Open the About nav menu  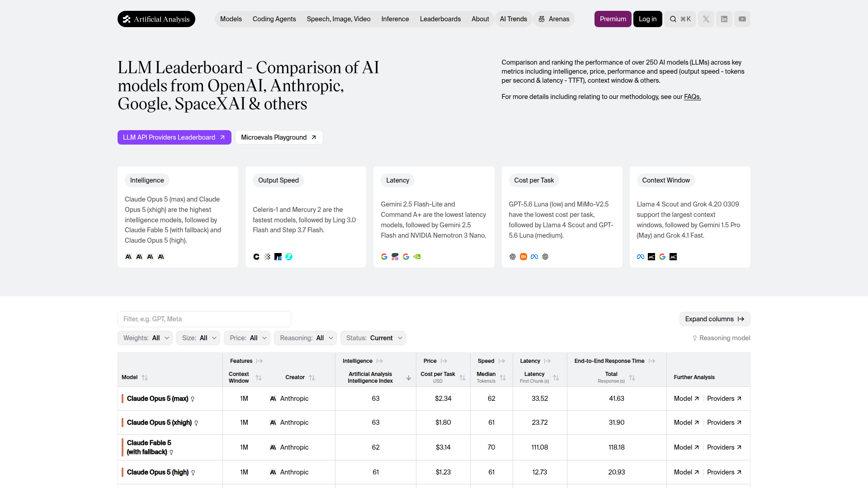[480, 19]
